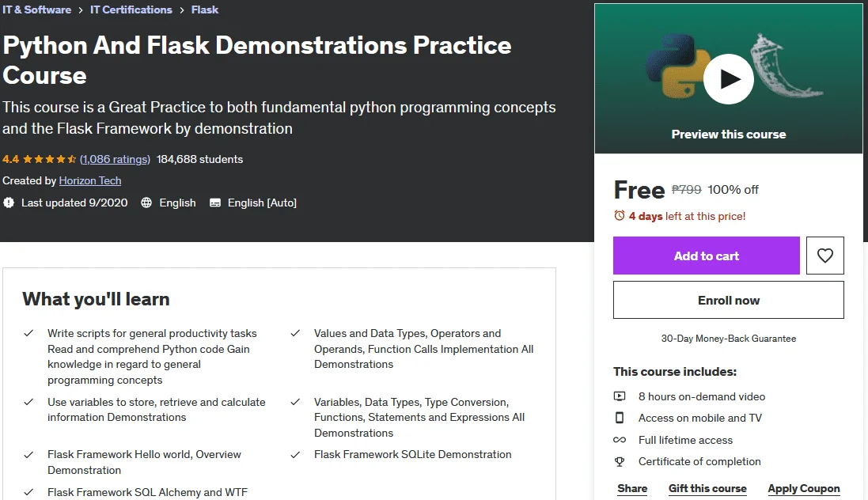Click Access on mobile and TV text
This screenshot has width=868, height=500.
pos(700,418)
